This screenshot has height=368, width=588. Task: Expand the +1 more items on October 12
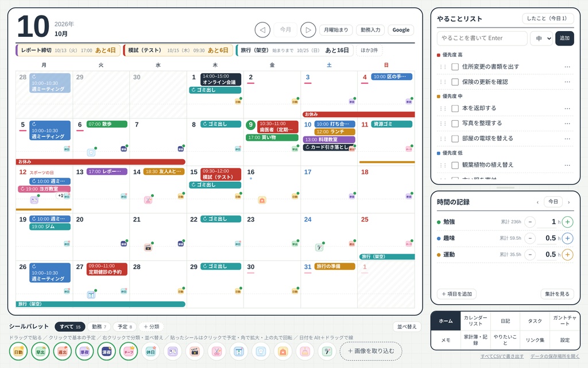point(60,195)
